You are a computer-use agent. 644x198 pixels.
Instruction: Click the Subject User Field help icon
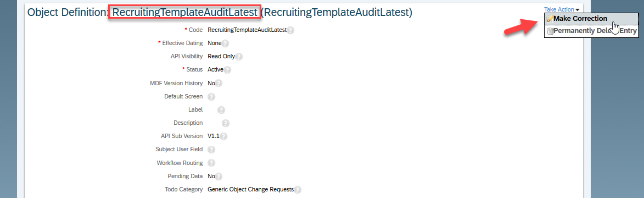[211, 150]
